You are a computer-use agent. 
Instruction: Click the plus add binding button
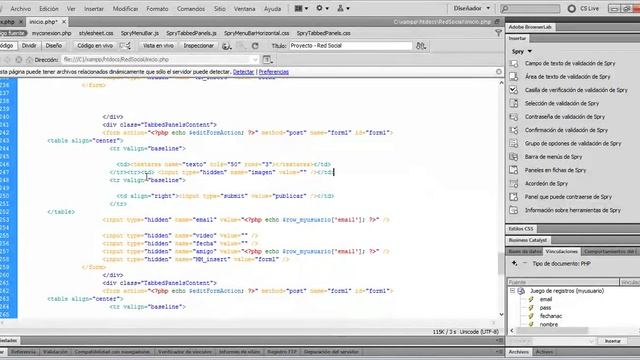[x=515, y=264]
